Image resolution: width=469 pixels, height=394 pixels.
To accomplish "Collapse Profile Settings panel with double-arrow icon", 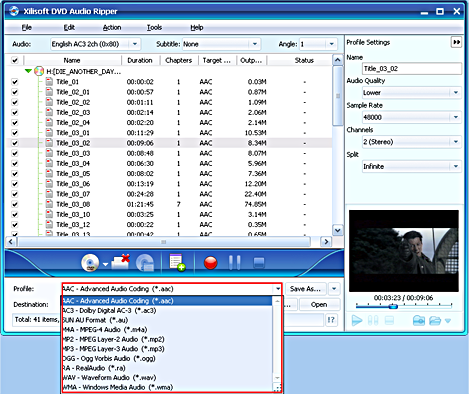I will click(456, 42).
